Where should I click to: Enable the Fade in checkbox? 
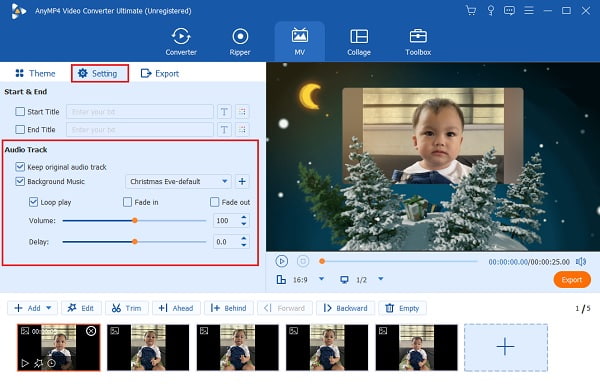click(127, 202)
